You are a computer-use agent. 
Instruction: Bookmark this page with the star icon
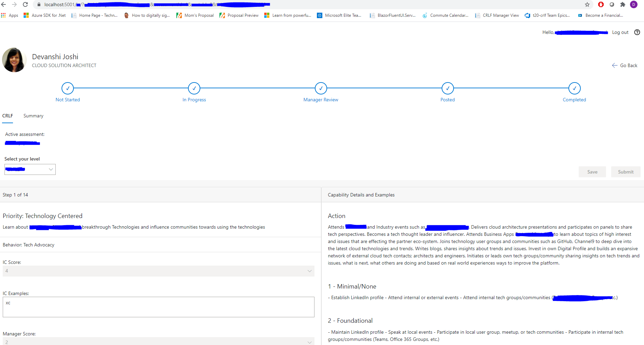587,5
